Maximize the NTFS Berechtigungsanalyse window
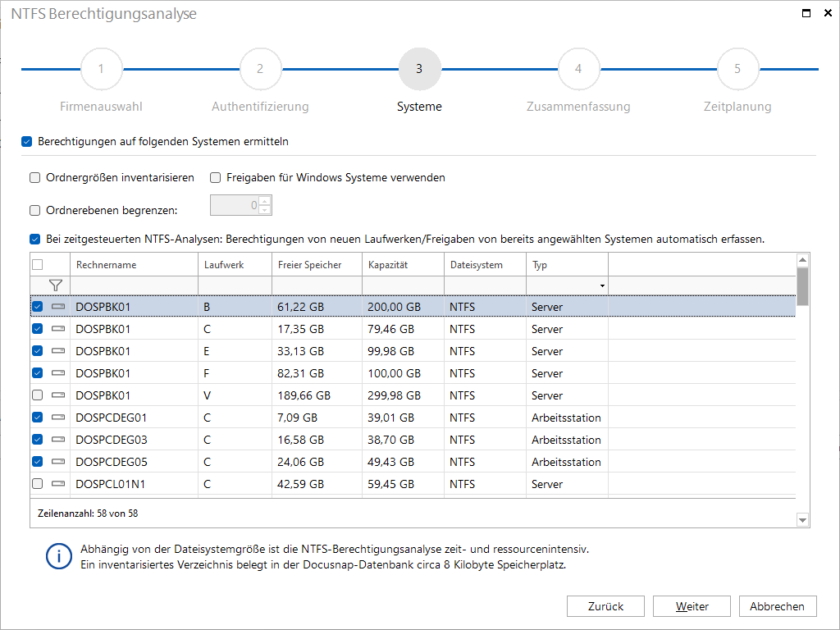The width and height of the screenshot is (840, 630). click(x=806, y=13)
